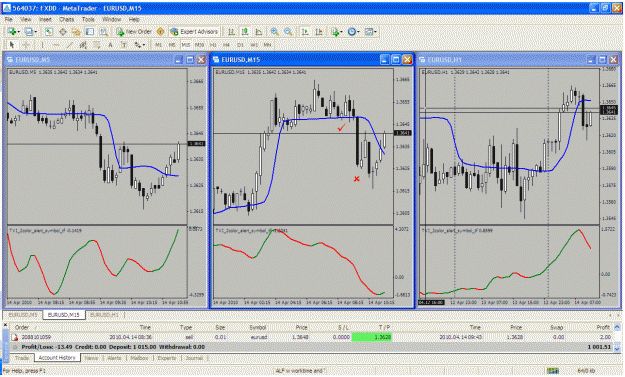Open the Strategy Tester icon
The height and width of the screenshot is (377, 625).
coord(104,31)
